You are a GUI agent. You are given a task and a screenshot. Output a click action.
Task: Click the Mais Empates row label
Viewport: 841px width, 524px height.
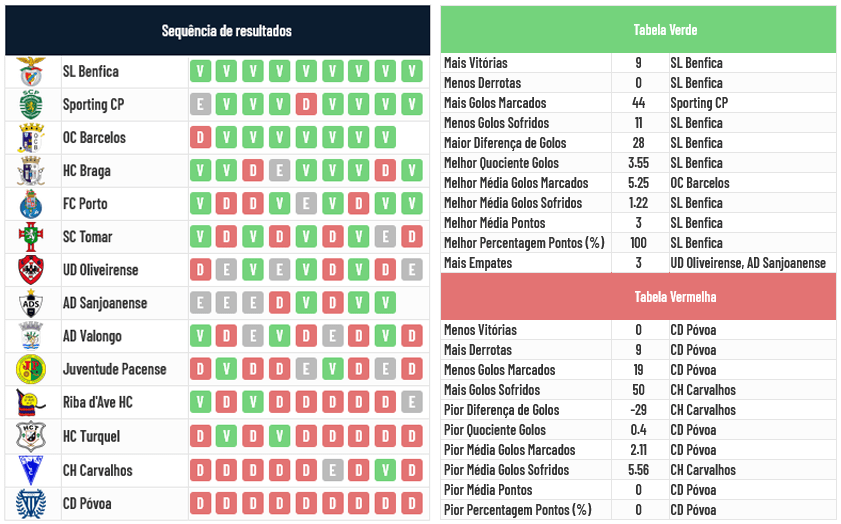pos(478,263)
